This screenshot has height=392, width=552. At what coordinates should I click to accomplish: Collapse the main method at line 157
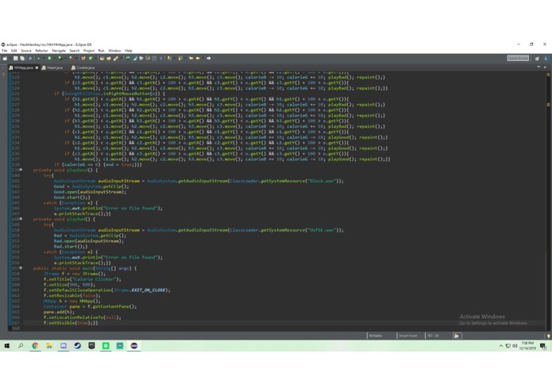click(x=21, y=268)
